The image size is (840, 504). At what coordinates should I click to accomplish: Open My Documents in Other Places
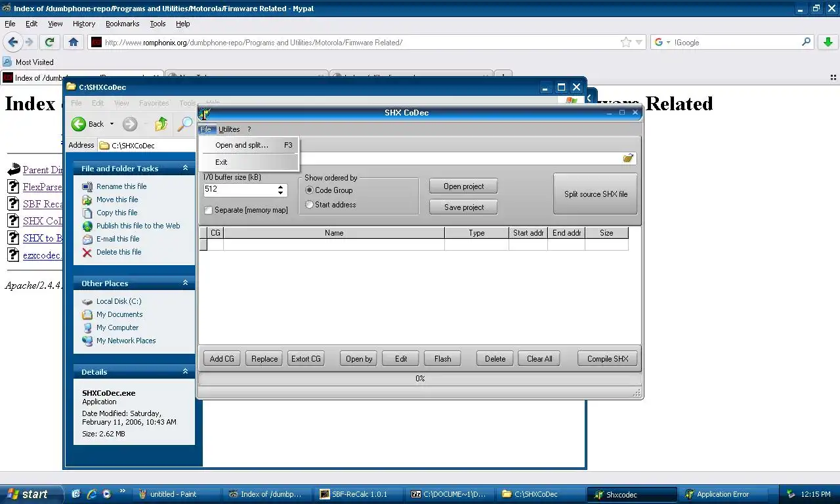pos(119,314)
